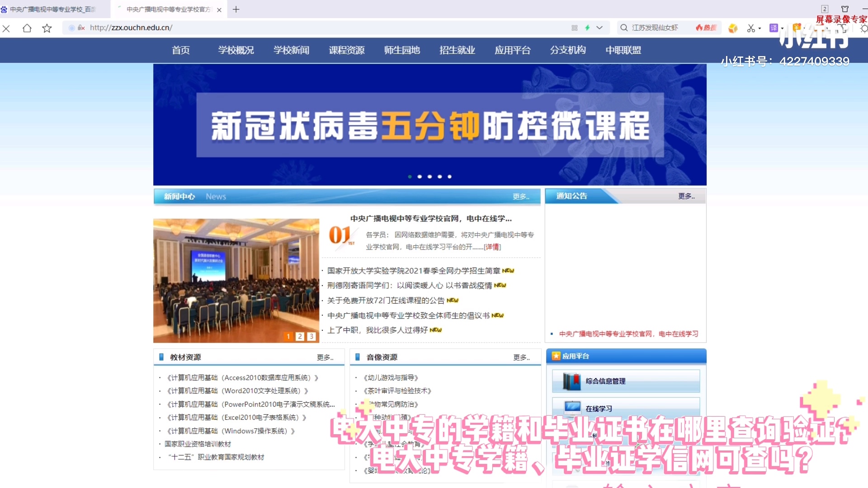This screenshot has height=488, width=868.
Task: Open 国家开放大学实验学院2021春季招生简章 news
Action: (414, 271)
